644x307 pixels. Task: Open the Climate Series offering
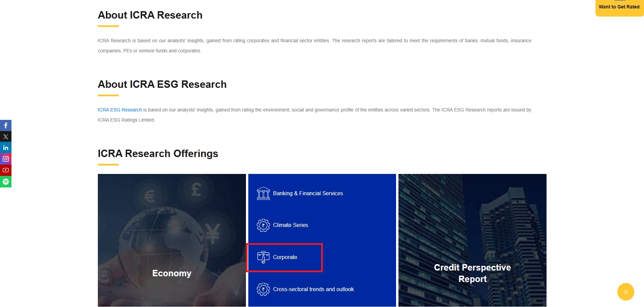(x=290, y=225)
